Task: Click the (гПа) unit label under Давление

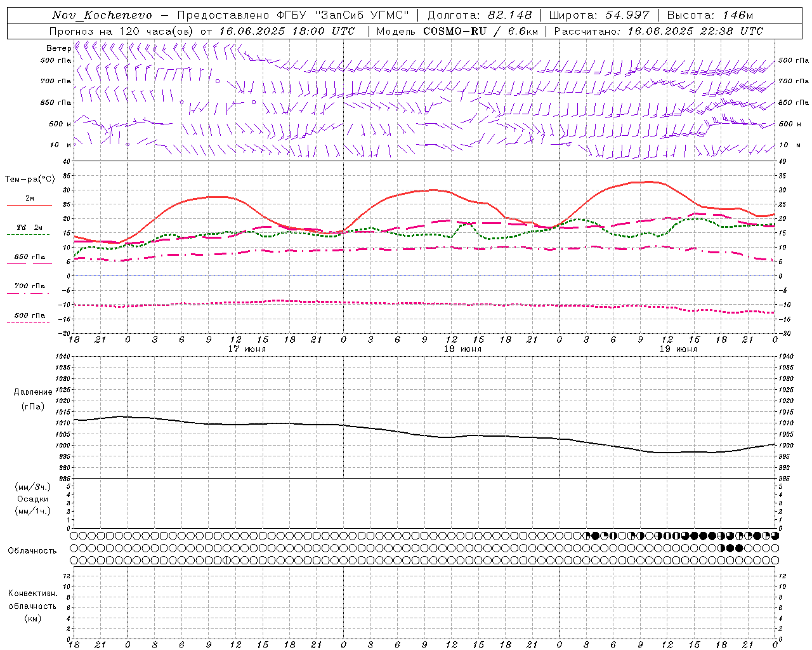Action: click(x=33, y=406)
